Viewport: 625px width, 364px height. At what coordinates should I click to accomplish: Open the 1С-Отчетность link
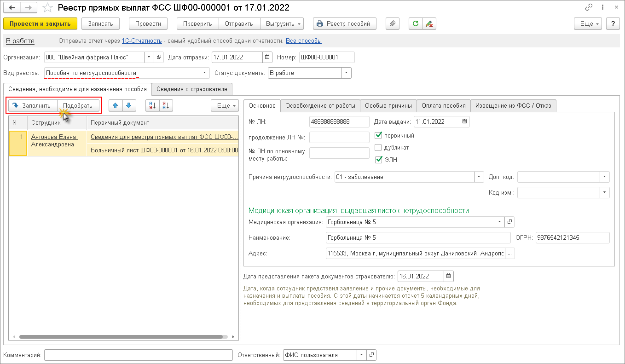(x=142, y=41)
